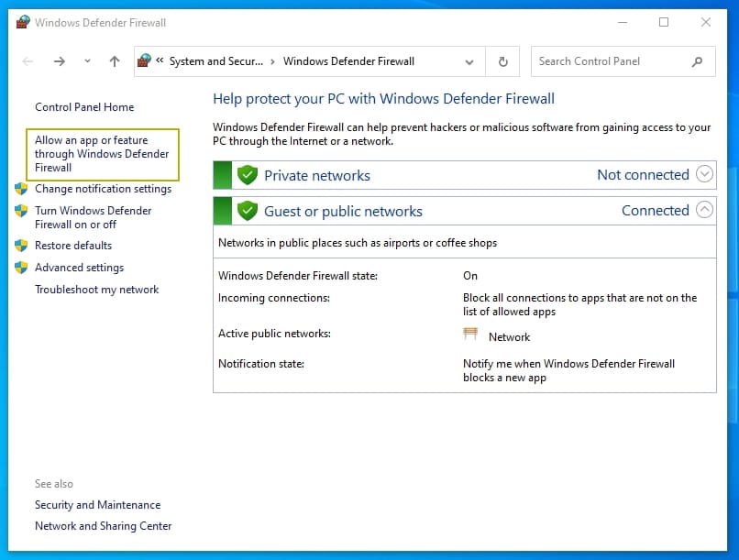Viewport: 739px width, 560px height.
Task: Open Advanced settings
Action: [x=79, y=268]
